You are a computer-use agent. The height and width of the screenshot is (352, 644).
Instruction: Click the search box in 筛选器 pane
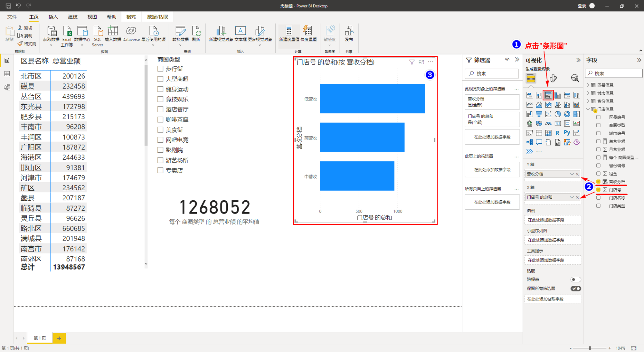492,73
